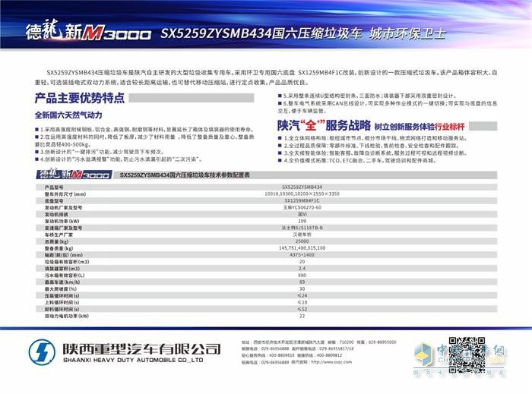This screenshot has width=532, height=394.
Task: Click the header title SX5259ZYSMB434国六压缩垃圾车
Action: click(x=261, y=33)
